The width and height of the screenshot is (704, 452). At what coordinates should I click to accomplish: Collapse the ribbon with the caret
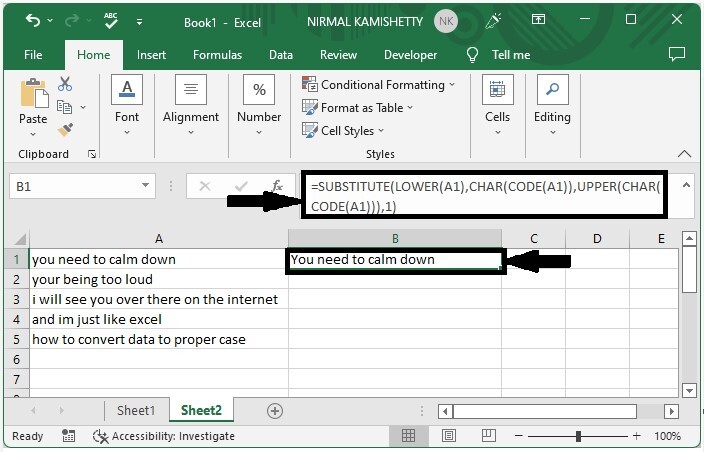tap(684, 154)
